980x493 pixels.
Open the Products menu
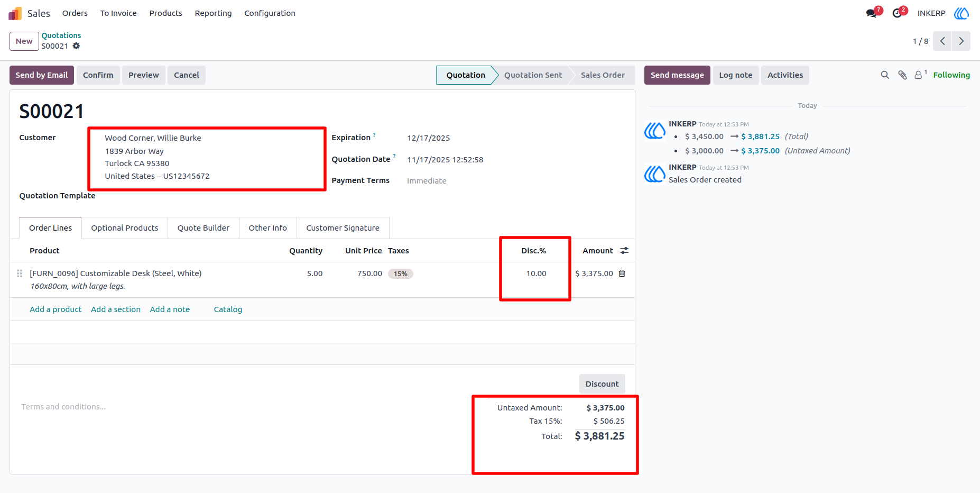tap(165, 13)
